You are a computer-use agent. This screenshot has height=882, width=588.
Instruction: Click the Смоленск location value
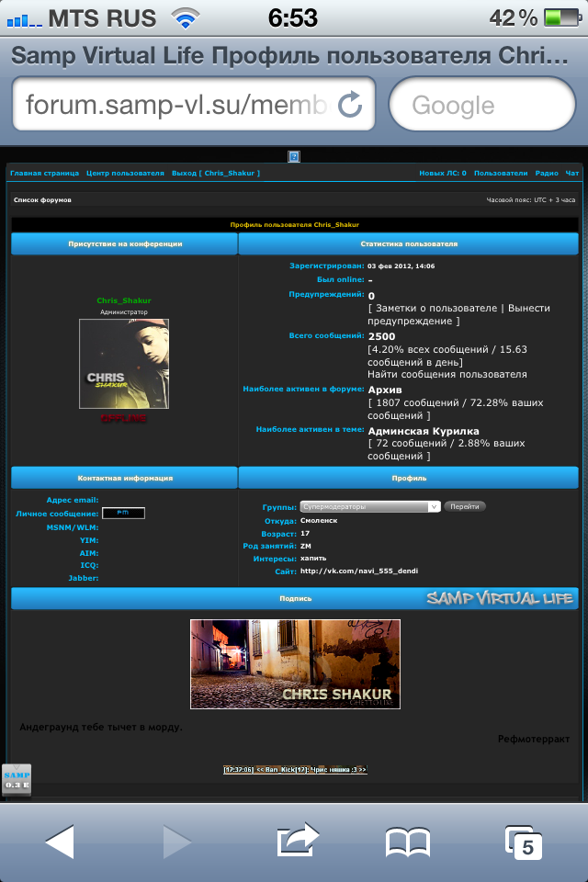(319, 521)
